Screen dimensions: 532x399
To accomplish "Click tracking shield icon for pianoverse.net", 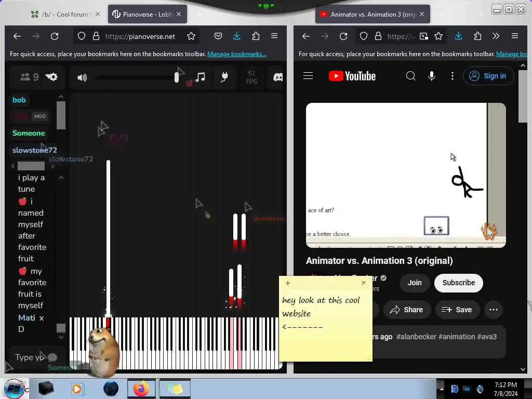I will coord(82,36).
